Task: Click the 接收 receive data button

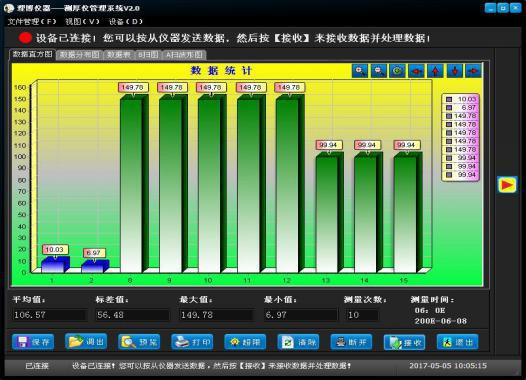Action: click(405, 342)
